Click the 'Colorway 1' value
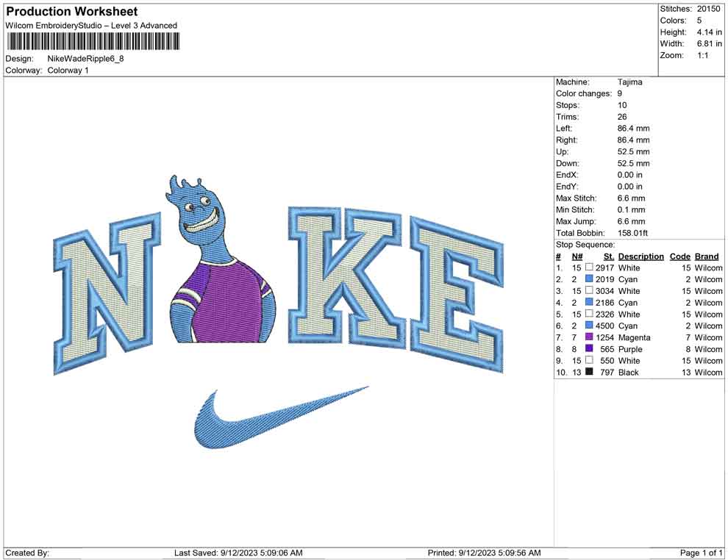Screen dimensions: 728x560 [x=68, y=71]
